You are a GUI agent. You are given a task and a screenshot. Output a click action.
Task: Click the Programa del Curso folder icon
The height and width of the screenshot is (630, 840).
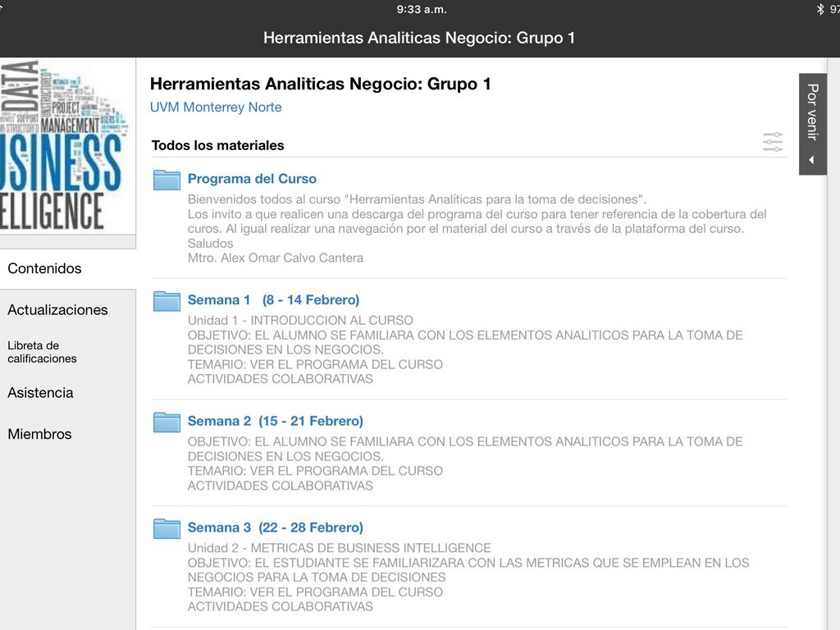tap(167, 180)
